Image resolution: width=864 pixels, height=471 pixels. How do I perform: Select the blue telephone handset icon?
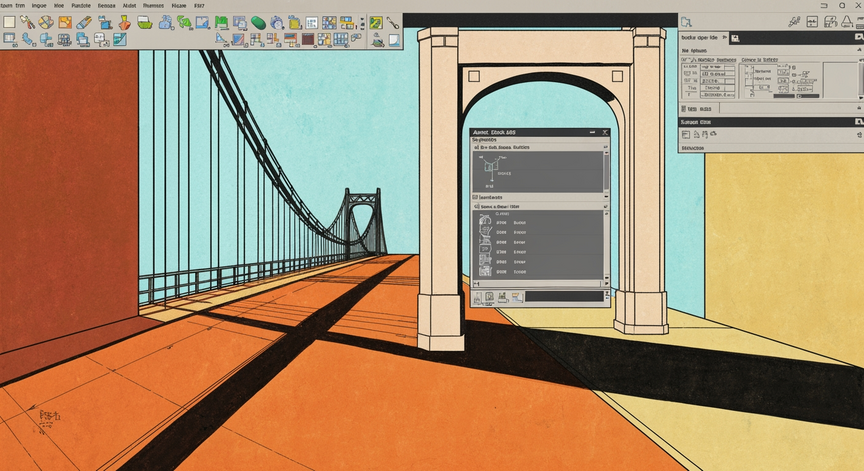[28, 39]
